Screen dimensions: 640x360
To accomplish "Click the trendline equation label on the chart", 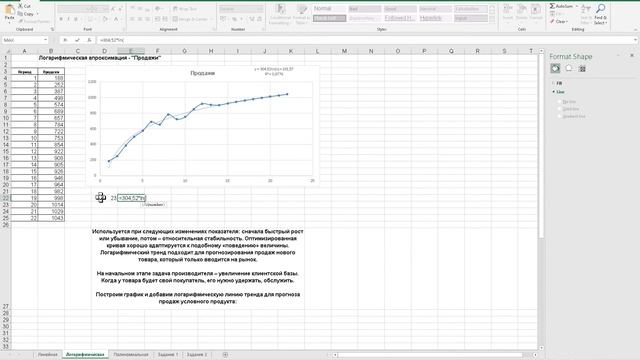I will 273,71.
